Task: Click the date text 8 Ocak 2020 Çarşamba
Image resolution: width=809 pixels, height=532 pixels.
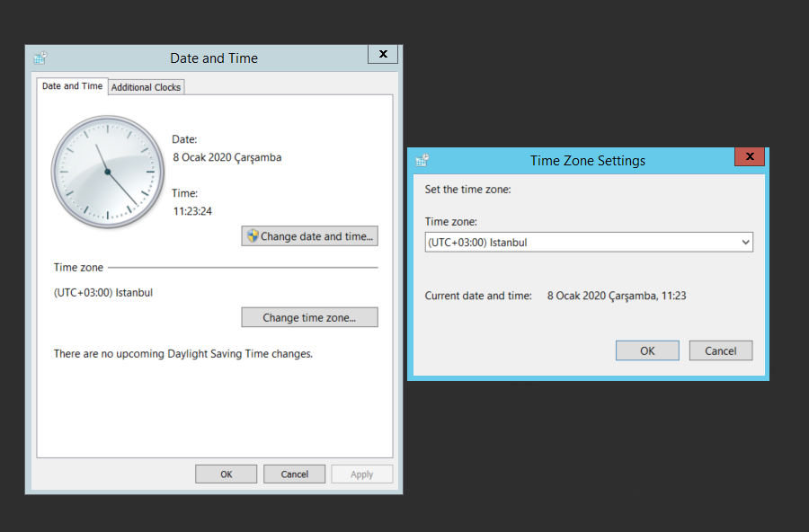Action: (x=227, y=157)
